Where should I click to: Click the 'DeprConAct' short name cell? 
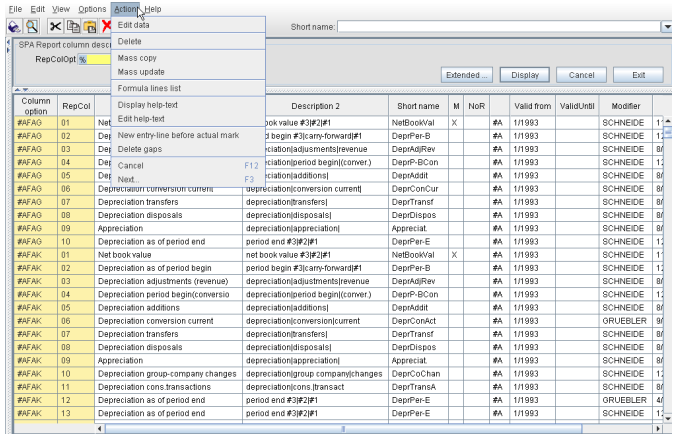coord(418,321)
